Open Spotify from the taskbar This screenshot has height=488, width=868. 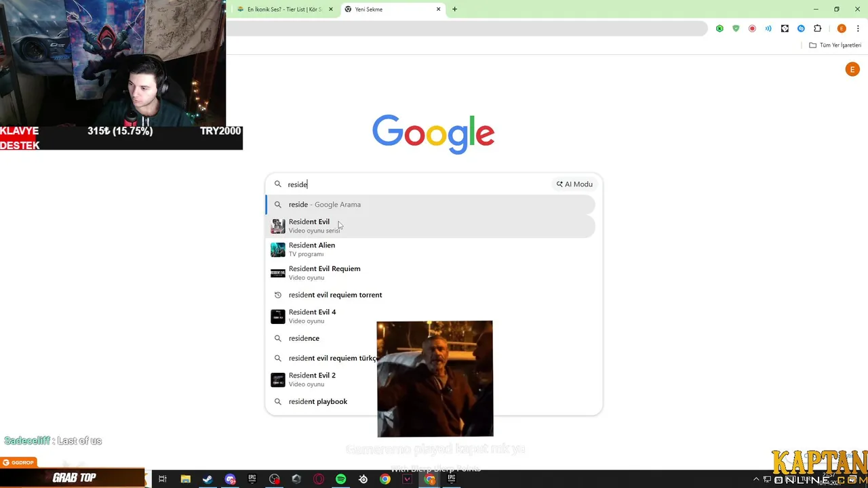341,479
